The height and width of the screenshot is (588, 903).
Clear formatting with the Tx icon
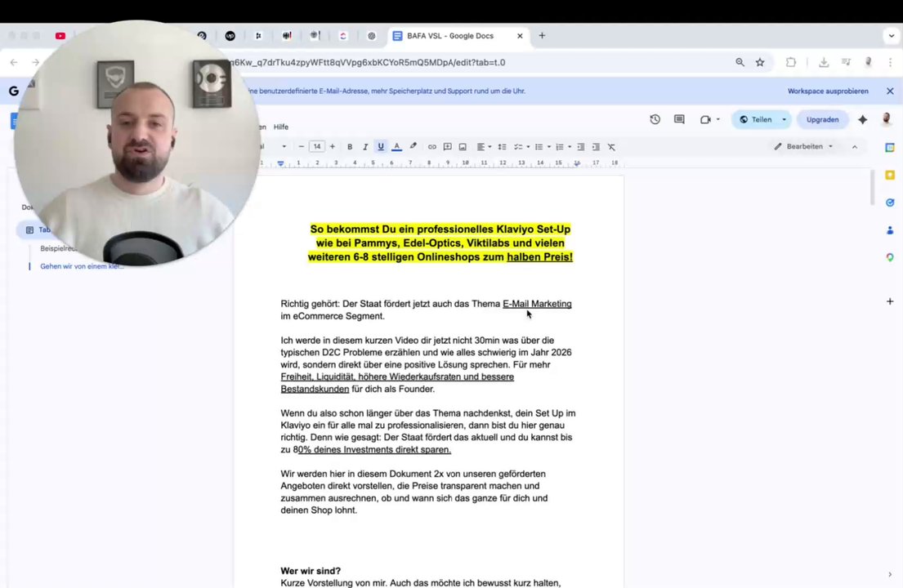(x=611, y=146)
